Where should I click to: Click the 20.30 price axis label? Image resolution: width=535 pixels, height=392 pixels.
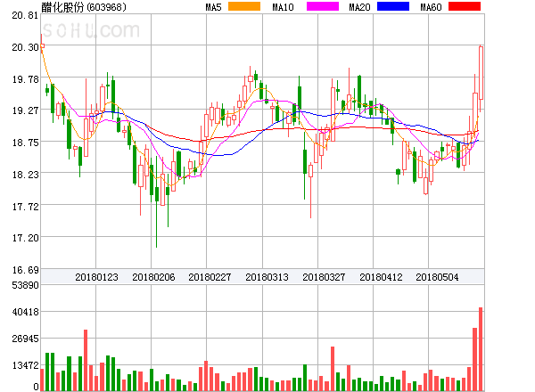(x=25, y=47)
